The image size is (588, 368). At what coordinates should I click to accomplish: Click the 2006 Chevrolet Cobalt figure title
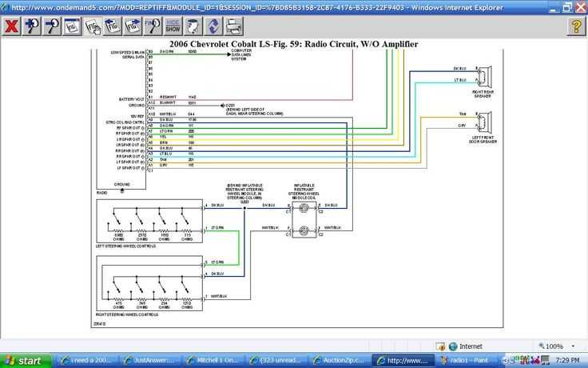[x=294, y=44]
